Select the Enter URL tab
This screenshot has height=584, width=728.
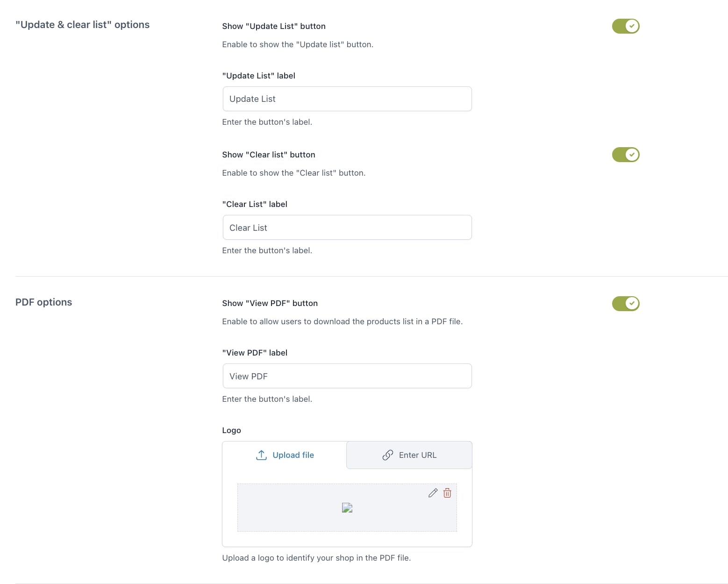pos(409,455)
